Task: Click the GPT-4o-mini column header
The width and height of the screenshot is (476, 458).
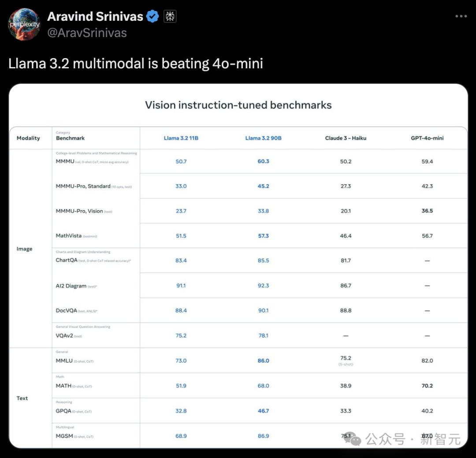Action: [x=427, y=138]
